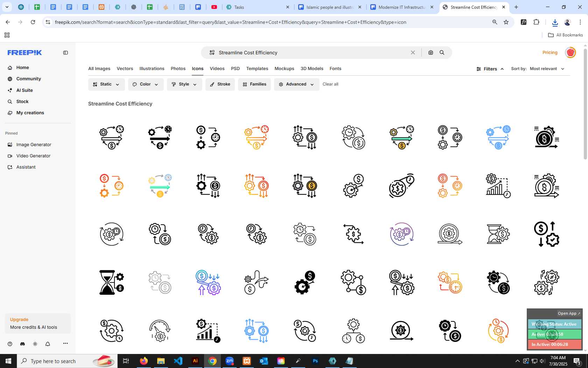Screen dimensions: 588x368
Task: Switch to Illustrations tab
Action: coord(152,69)
